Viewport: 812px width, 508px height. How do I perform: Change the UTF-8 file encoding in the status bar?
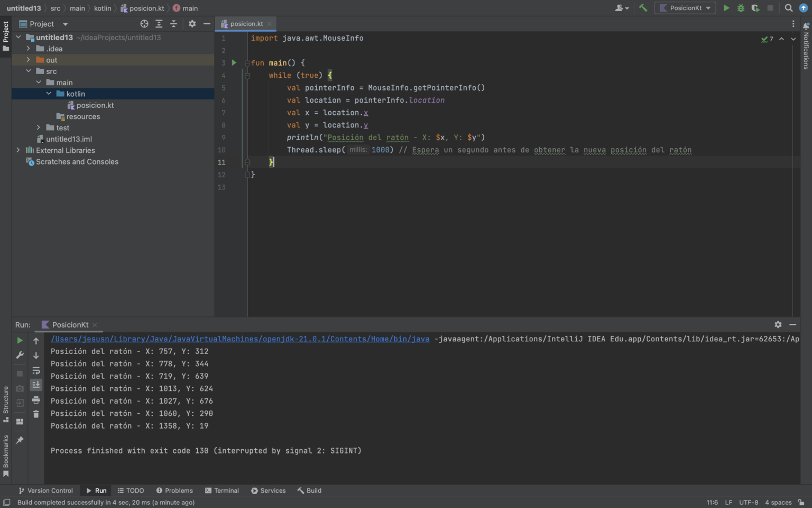[749, 502]
